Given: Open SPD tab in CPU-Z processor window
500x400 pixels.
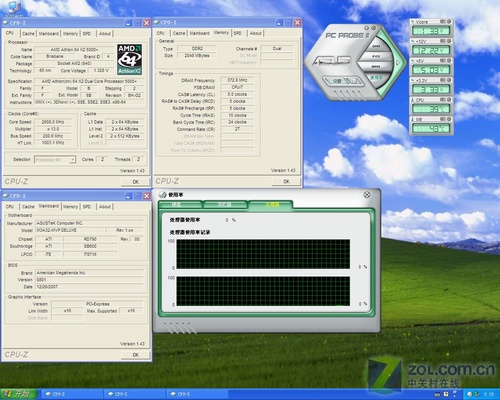Looking at the screenshot, I should click(87, 33).
